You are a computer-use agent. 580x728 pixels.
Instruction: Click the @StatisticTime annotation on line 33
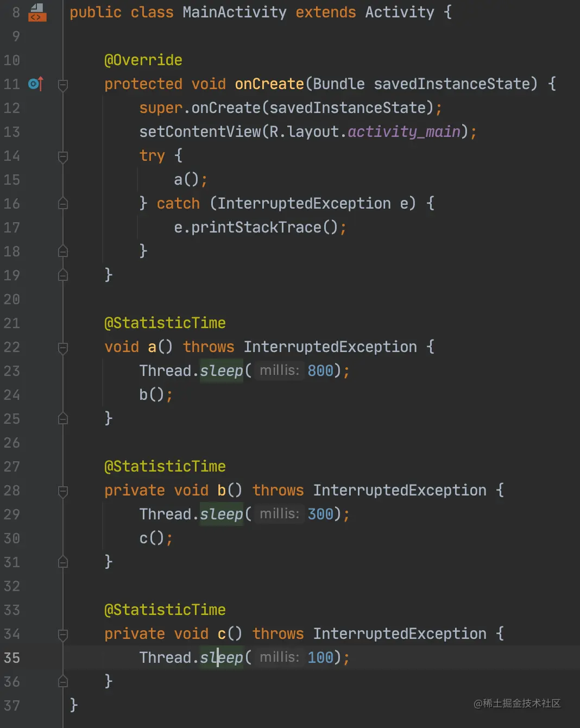coord(165,610)
